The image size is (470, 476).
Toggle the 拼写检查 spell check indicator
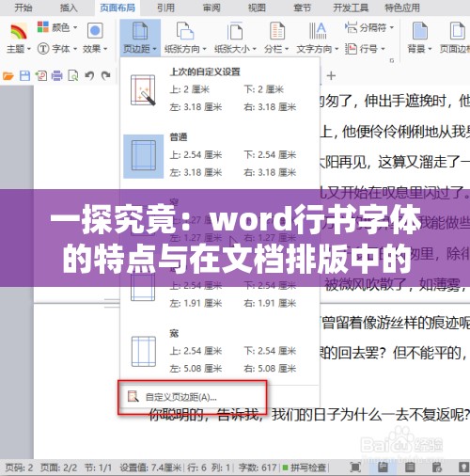pyautogui.click(x=305, y=468)
